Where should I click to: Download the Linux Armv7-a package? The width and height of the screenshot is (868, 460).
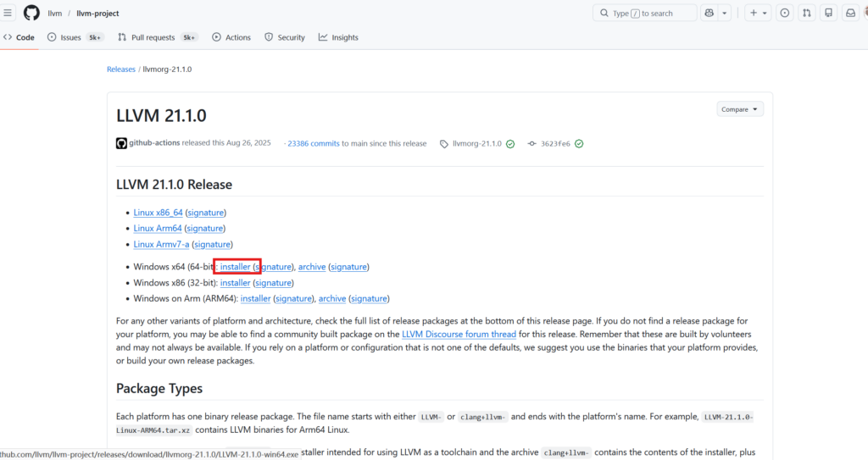161,244
